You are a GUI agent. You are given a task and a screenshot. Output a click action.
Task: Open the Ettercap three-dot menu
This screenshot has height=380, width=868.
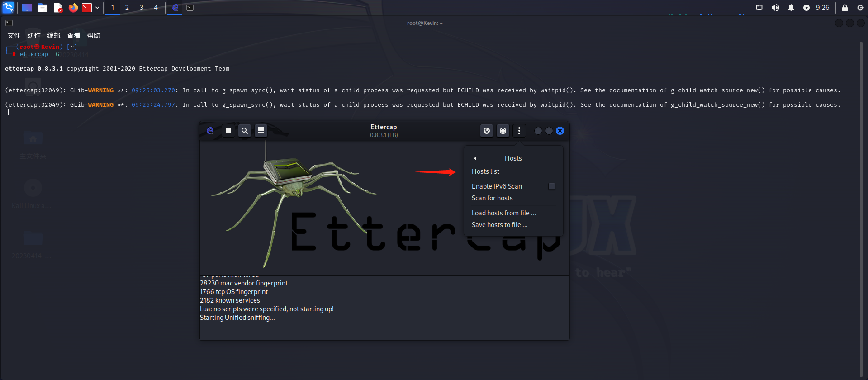pos(519,131)
